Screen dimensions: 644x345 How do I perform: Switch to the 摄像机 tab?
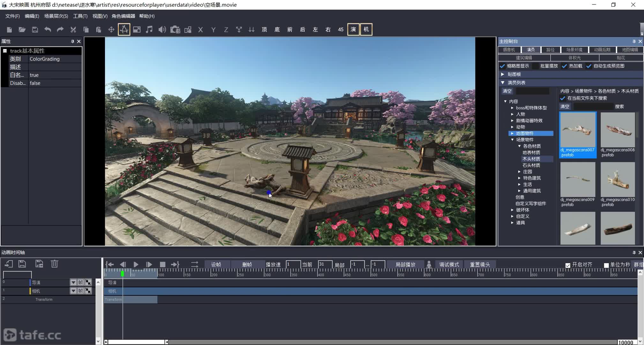tap(509, 50)
